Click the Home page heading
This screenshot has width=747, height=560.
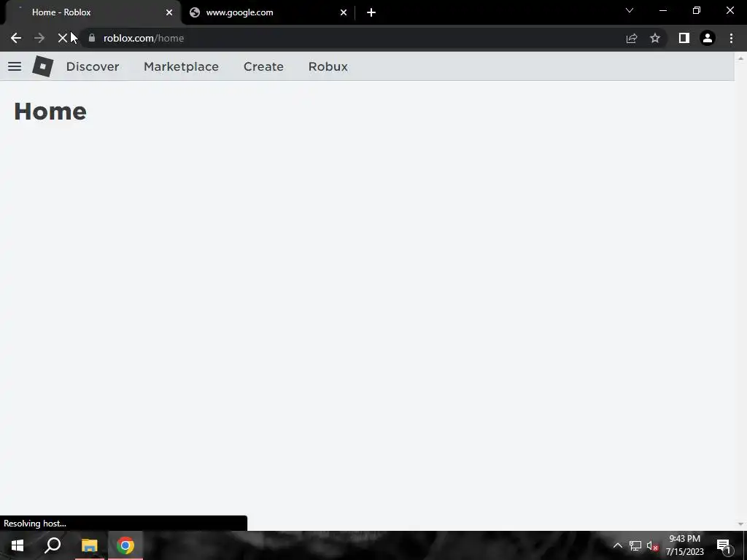click(x=50, y=112)
